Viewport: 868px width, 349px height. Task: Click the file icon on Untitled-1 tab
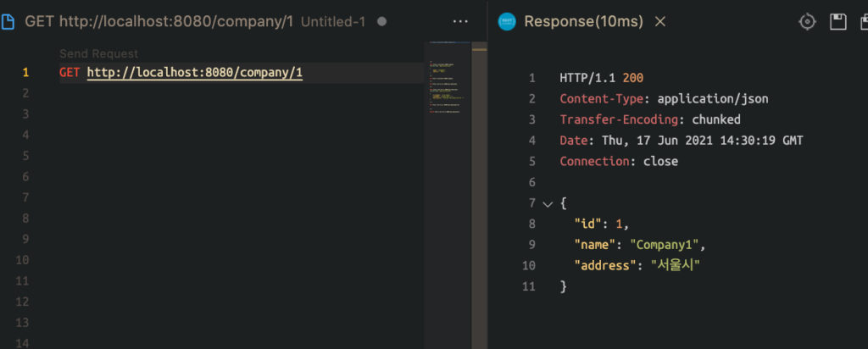tap(8, 21)
